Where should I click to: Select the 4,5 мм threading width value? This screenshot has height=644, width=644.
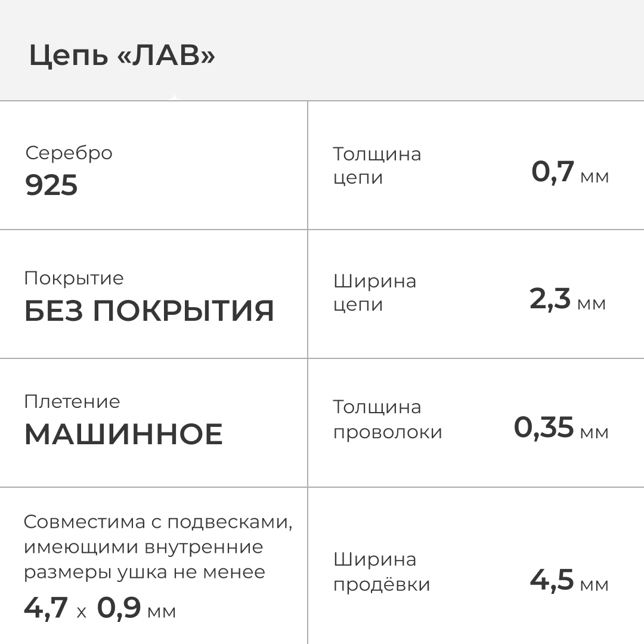click(x=569, y=581)
